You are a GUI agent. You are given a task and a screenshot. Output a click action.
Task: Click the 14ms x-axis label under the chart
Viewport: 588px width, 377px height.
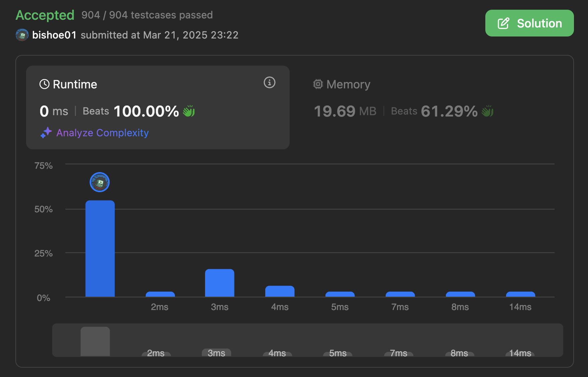pos(520,307)
